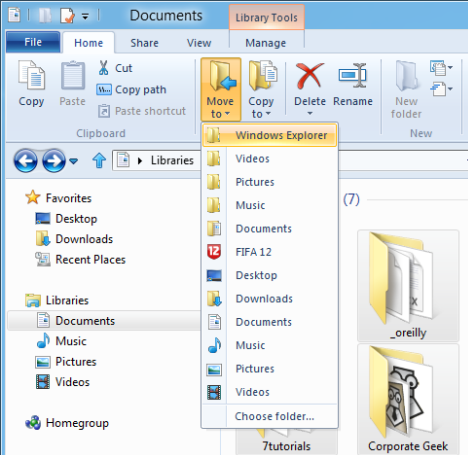468x455 pixels.
Task: Switch to the View ribbon tab
Action: pos(199,43)
